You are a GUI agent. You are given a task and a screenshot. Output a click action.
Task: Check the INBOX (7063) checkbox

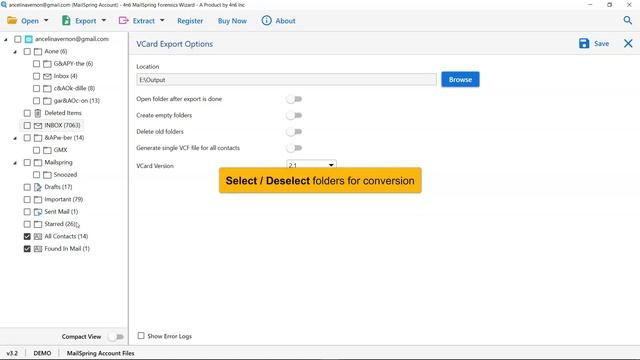[27, 125]
